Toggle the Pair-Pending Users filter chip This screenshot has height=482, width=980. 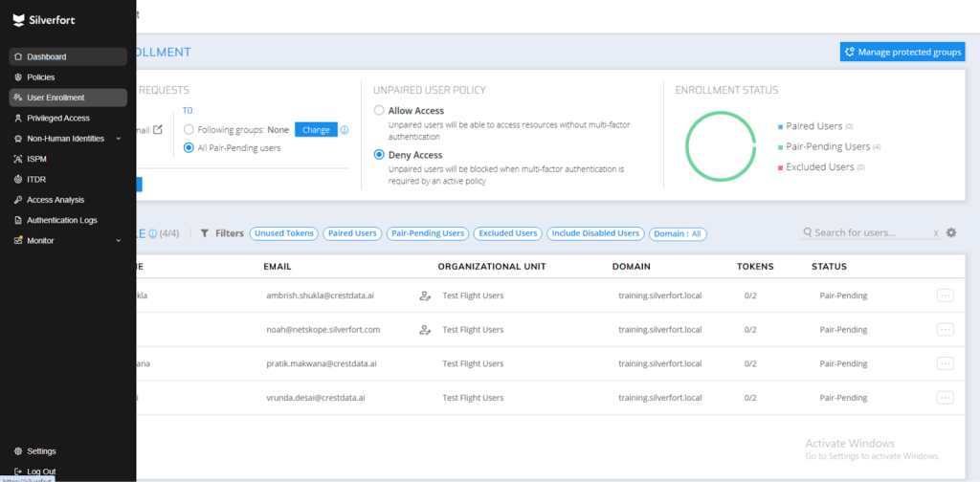[428, 233]
